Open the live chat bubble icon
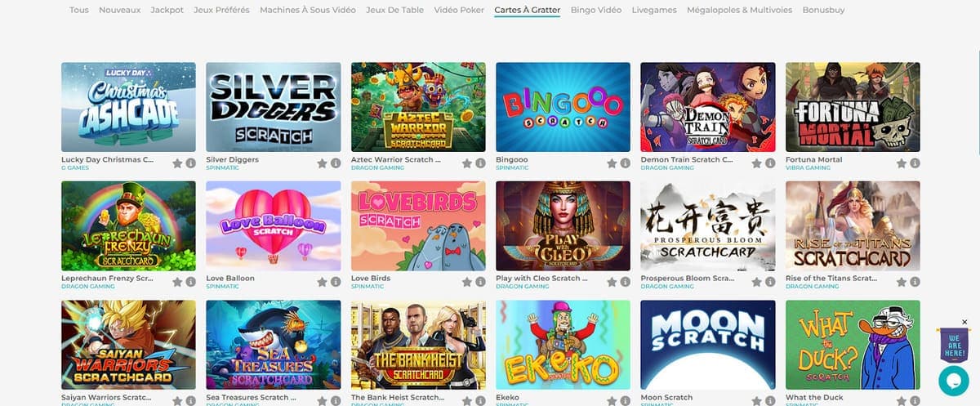Viewport: 980px width, 406px height. tap(953, 380)
